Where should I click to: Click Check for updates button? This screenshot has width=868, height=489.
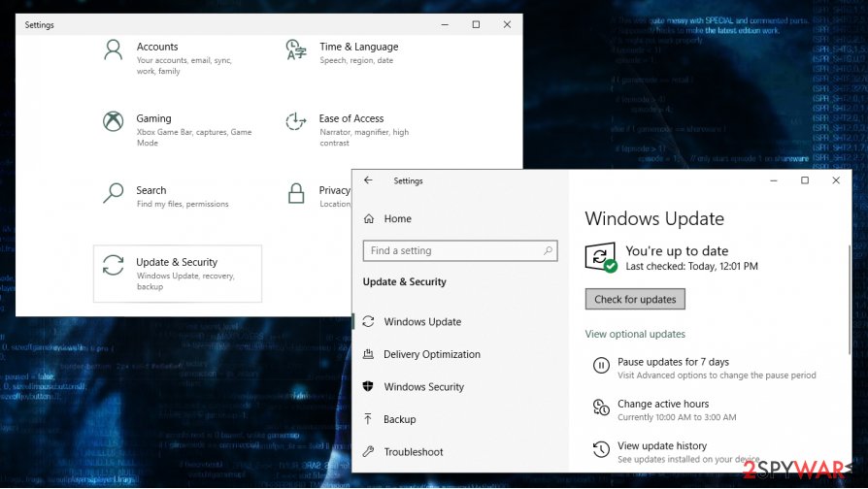pos(635,299)
